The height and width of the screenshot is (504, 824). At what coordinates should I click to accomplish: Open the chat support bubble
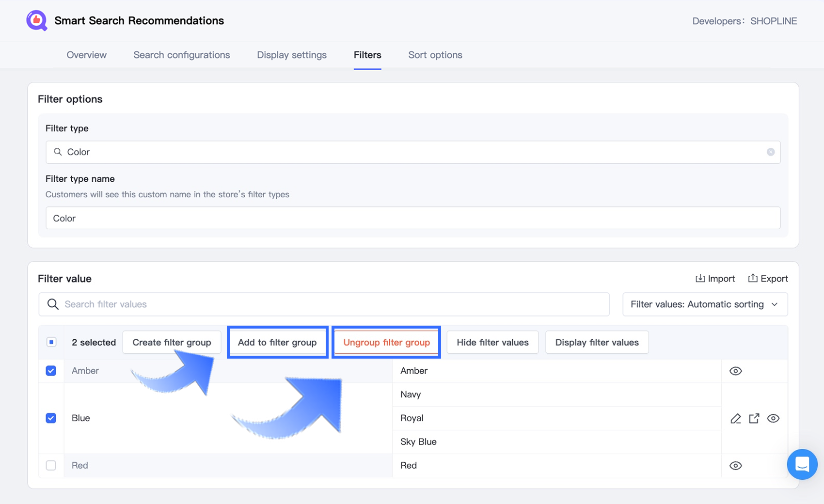pos(802,464)
